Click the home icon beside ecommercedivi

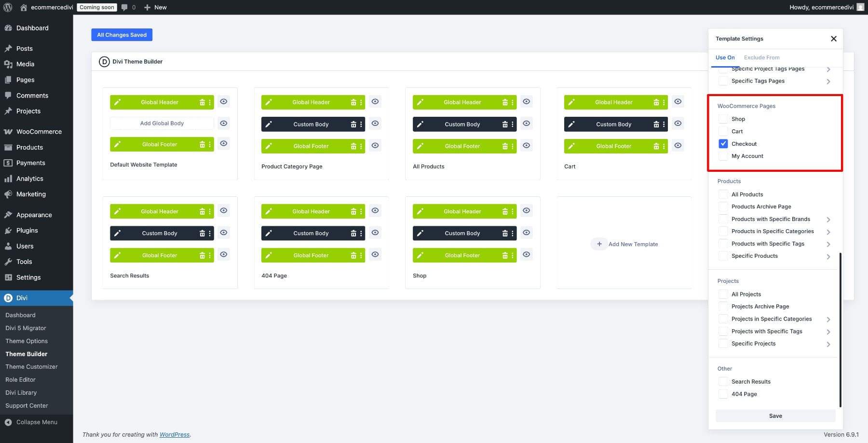23,7
